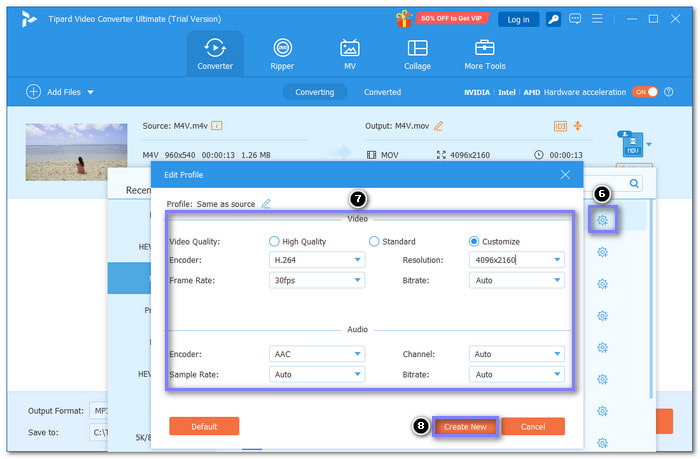Open the audio Bitrate Auto dropdown
Viewport: 700px width, 459px height.
pyautogui.click(x=517, y=375)
